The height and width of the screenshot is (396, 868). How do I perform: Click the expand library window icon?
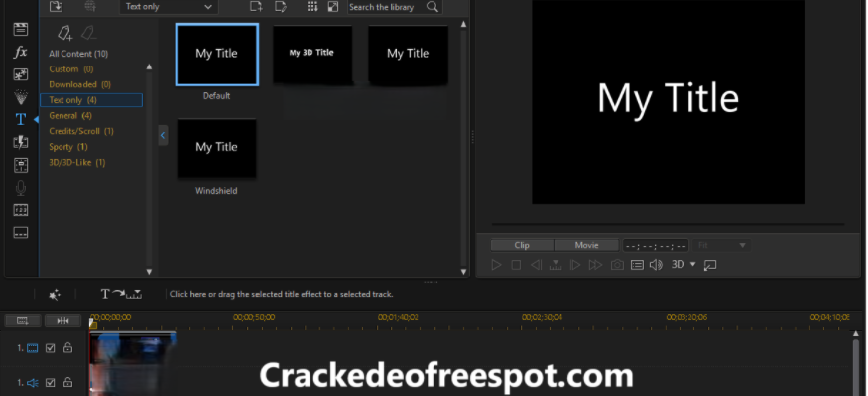(332, 7)
